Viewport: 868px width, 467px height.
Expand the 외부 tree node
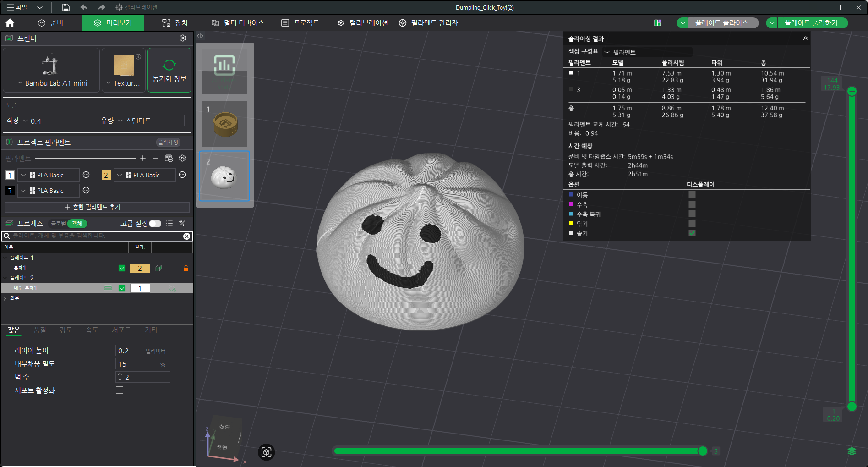(x=5, y=298)
